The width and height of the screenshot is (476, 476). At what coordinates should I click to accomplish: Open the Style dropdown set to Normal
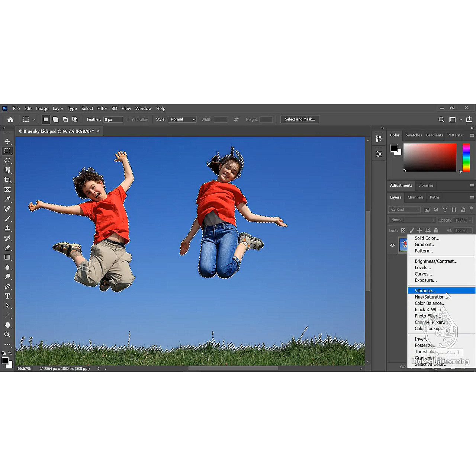pos(182,119)
